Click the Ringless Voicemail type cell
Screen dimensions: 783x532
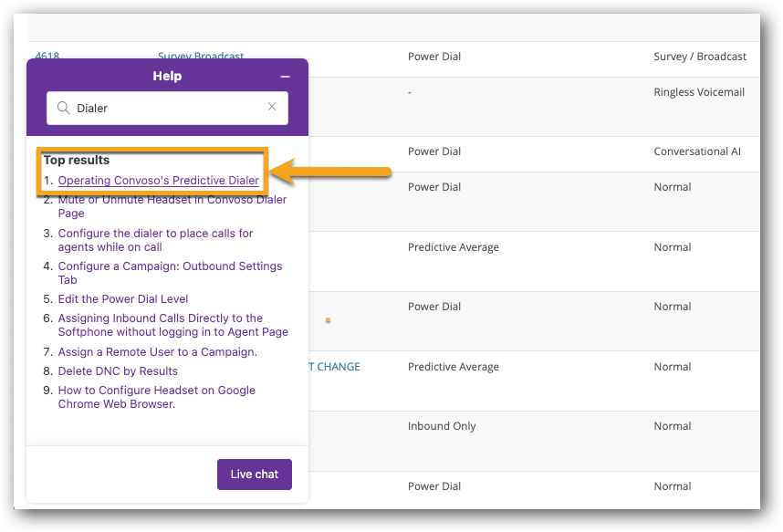click(699, 92)
